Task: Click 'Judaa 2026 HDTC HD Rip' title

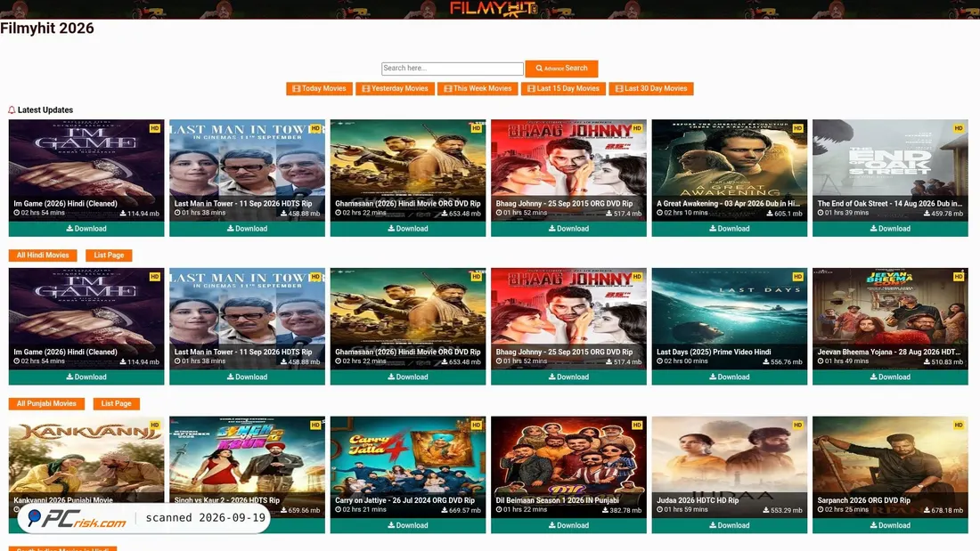Action: (698, 500)
